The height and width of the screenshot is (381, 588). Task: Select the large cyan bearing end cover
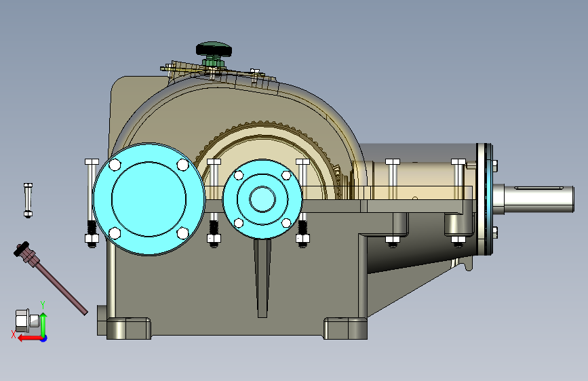tap(149, 199)
